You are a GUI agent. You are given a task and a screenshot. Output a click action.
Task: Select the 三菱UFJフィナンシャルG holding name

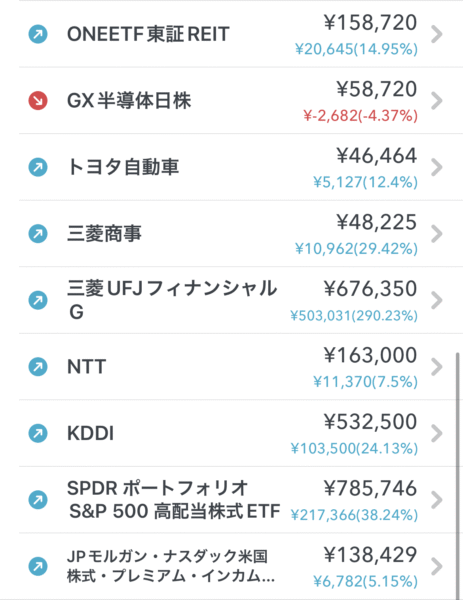(172, 300)
